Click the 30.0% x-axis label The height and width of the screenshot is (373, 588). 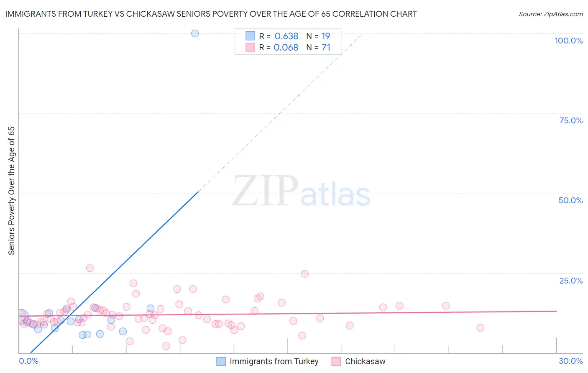[570, 361]
